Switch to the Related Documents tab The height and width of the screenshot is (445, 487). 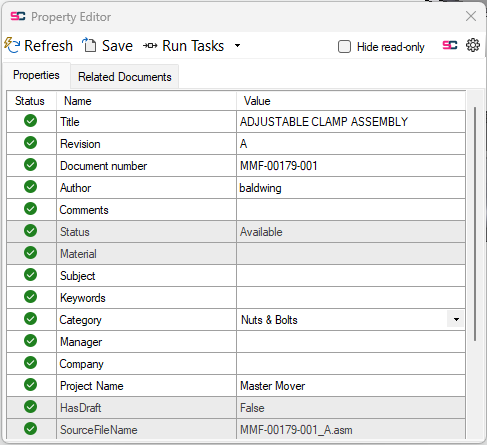coord(125,77)
